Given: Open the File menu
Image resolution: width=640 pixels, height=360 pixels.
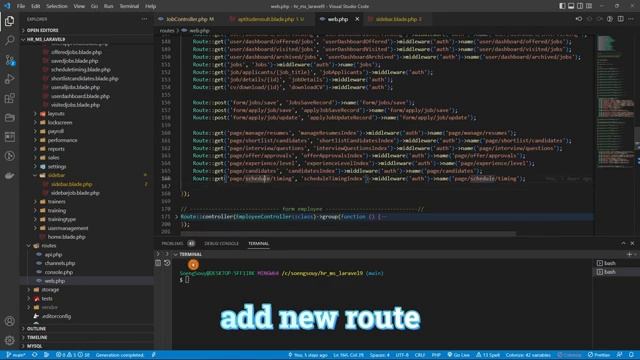Looking at the screenshot, I should point(21,6).
